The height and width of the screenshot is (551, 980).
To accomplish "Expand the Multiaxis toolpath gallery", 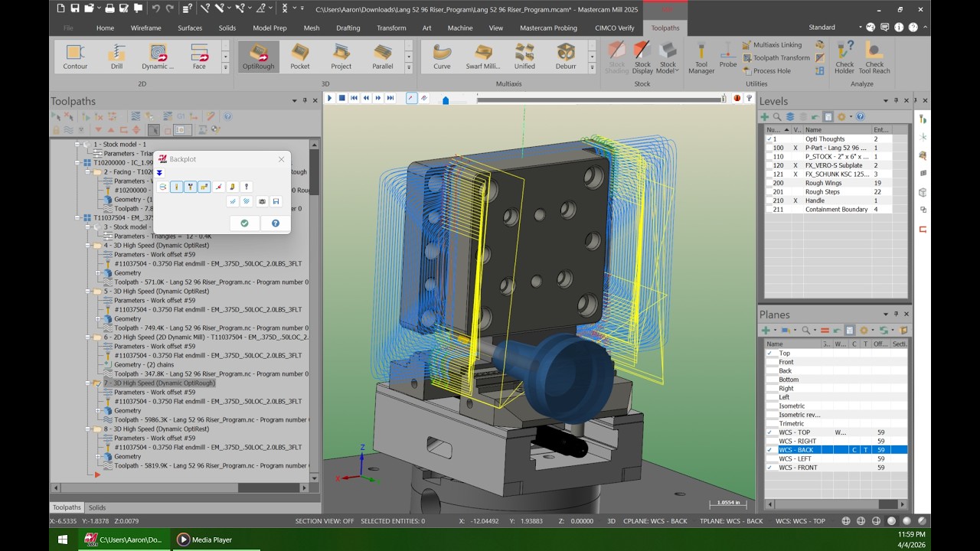I will coord(592,68).
